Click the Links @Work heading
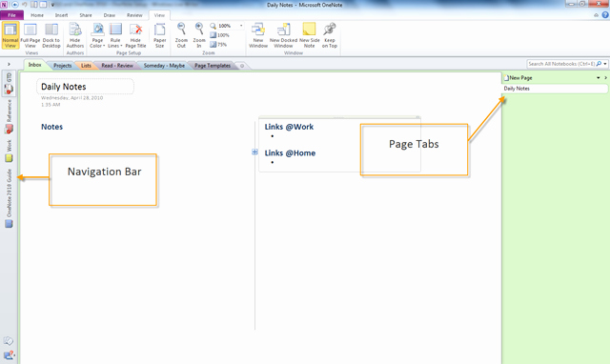This screenshot has height=364, width=610. point(289,127)
